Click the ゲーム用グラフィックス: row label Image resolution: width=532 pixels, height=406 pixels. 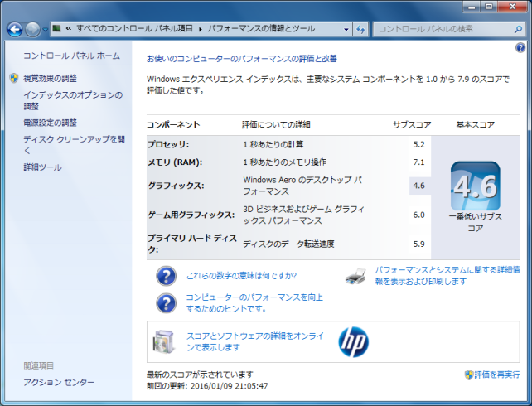pos(191,215)
